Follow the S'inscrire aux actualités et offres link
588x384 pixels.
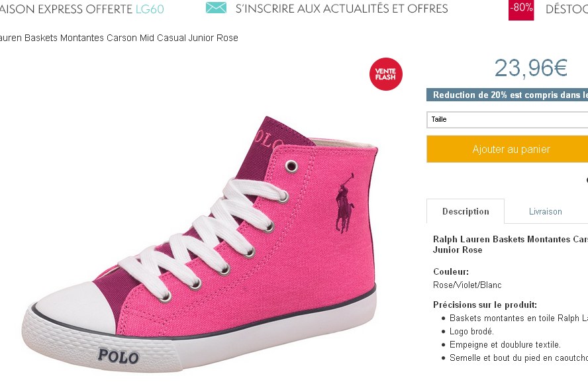pyautogui.click(x=342, y=9)
